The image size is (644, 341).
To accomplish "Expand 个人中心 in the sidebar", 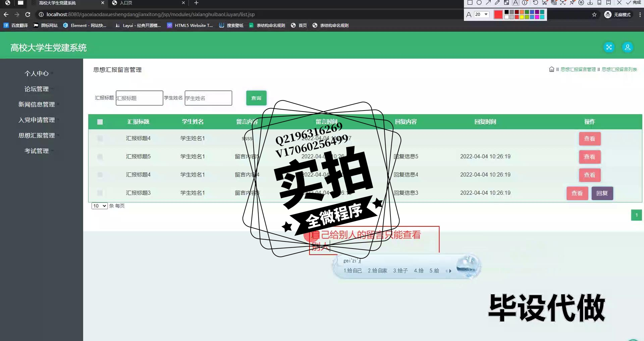I will point(37,73).
